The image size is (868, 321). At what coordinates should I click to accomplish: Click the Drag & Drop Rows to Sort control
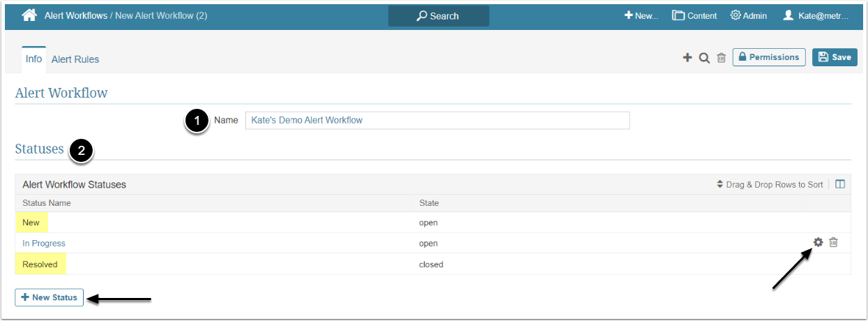click(770, 185)
